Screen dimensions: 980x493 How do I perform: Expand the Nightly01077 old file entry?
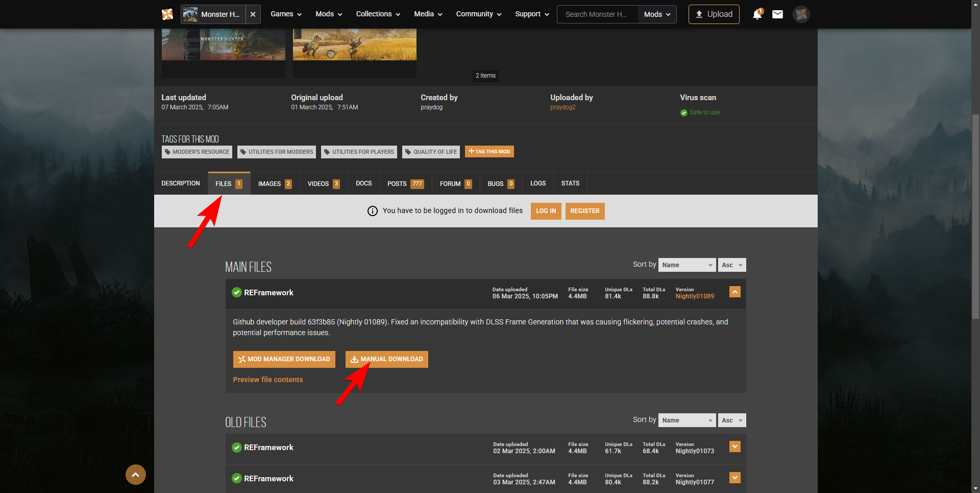point(735,478)
